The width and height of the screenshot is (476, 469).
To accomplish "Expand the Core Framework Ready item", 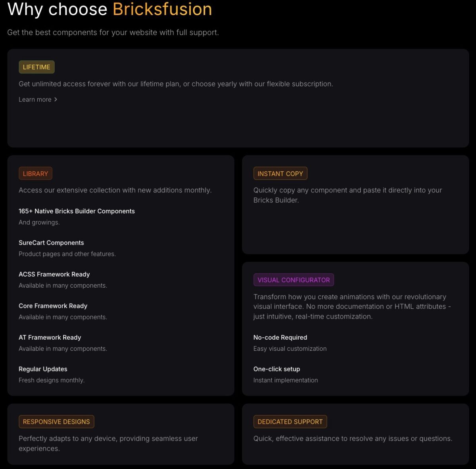I will [x=53, y=306].
